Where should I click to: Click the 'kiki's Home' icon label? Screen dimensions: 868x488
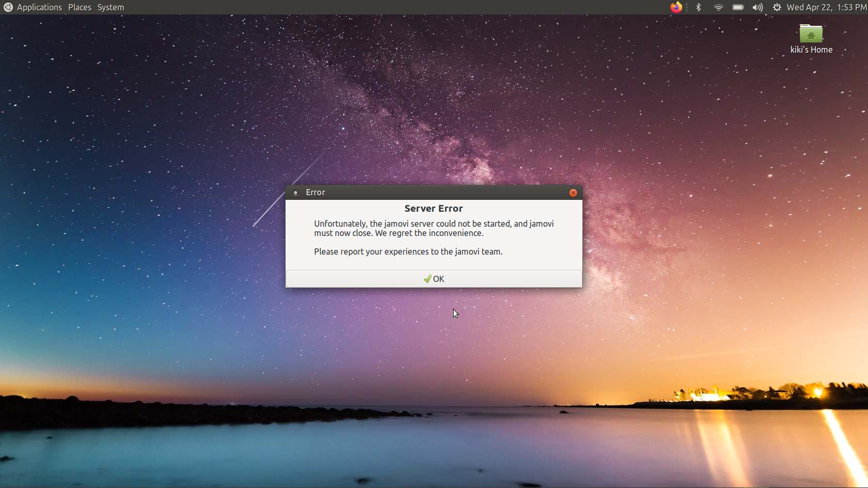tap(811, 50)
